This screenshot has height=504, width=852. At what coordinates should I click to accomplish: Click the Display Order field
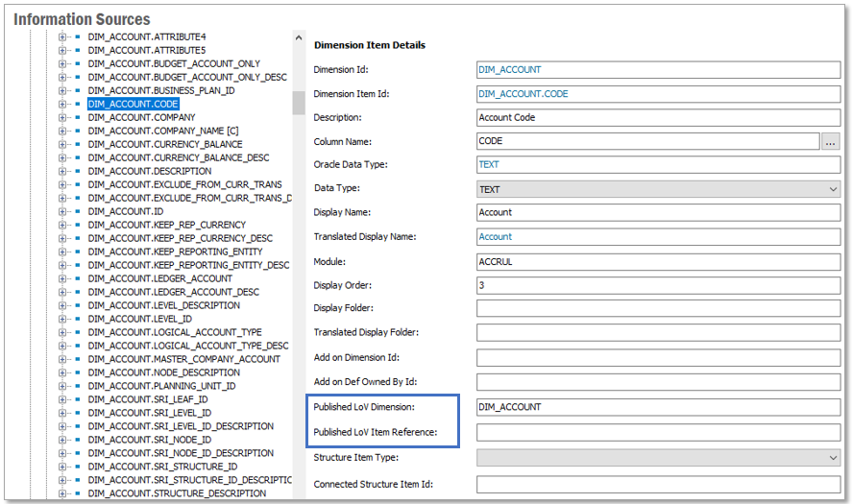658,285
